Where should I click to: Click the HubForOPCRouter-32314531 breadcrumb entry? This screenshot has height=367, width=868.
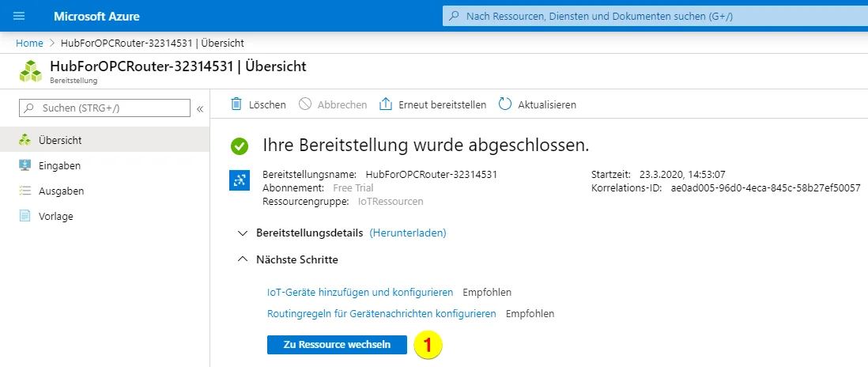click(153, 44)
